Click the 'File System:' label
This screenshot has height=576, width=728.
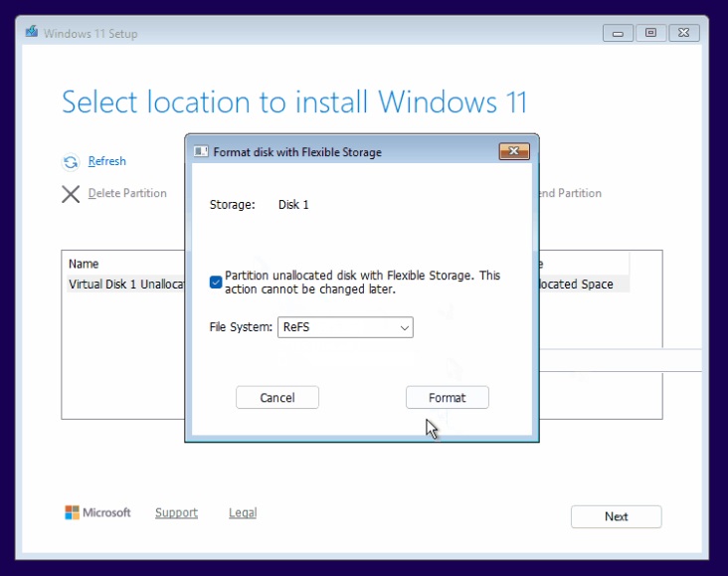(x=241, y=327)
